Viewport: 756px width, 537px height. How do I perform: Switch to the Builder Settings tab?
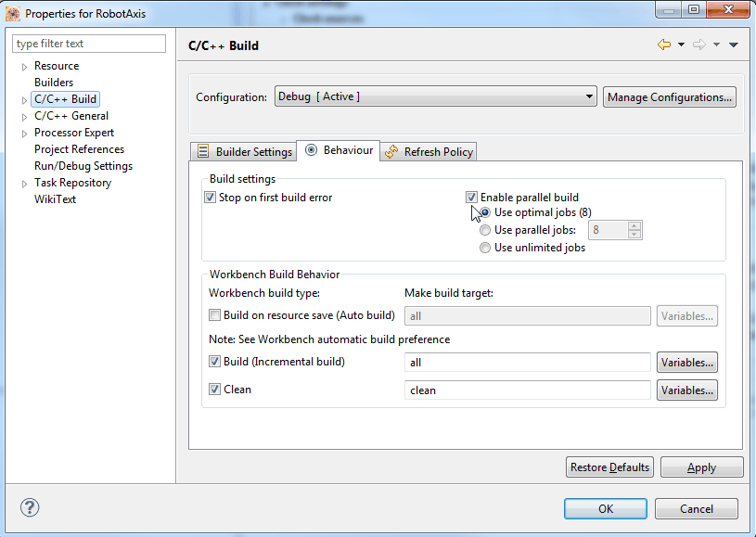pos(243,152)
